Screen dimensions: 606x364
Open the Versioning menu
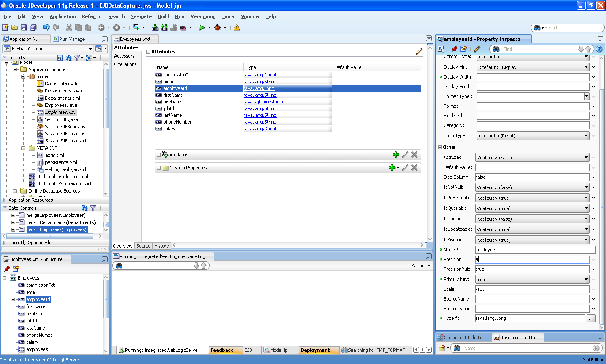(x=203, y=16)
